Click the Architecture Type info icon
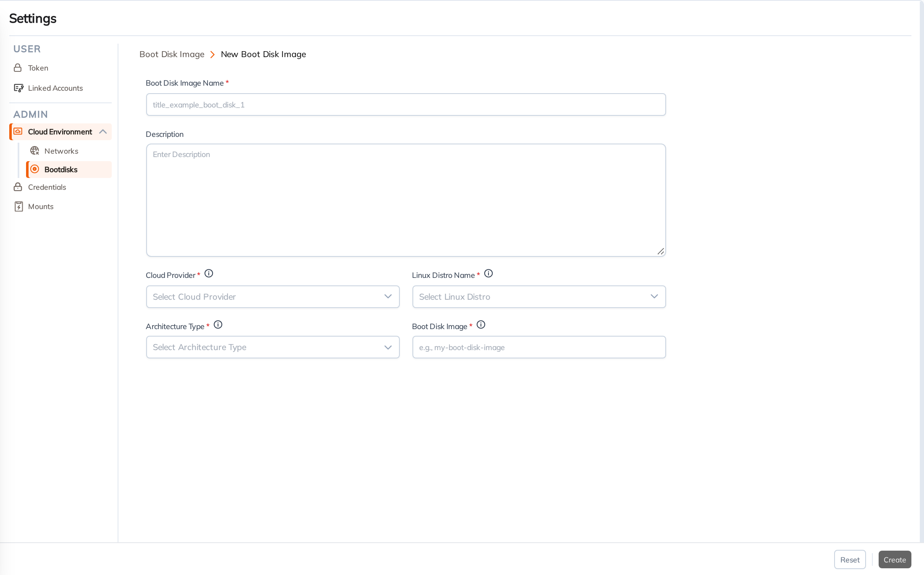Image resolution: width=924 pixels, height=575 pixels. 218,325
